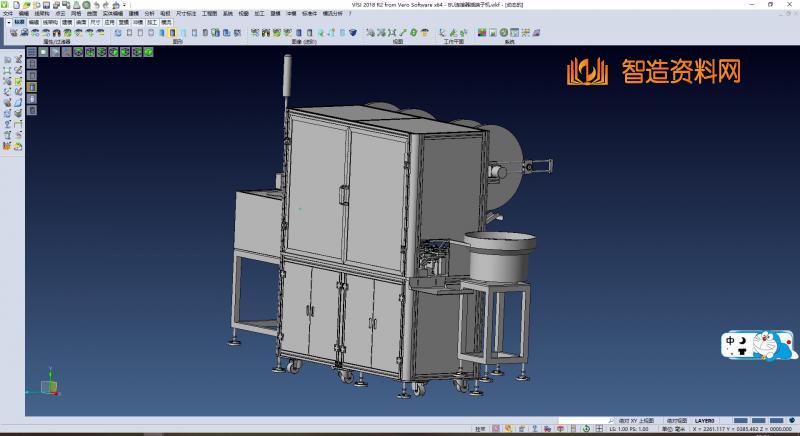The width and height of the screenshot is (800, 436).
Task: Open the LAYER0 layer selector
Action: 707,420
